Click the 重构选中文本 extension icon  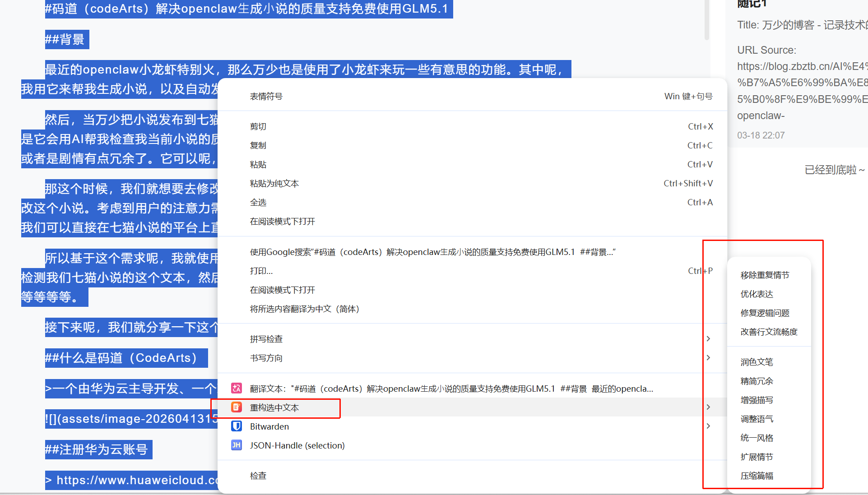coord(237,407)
